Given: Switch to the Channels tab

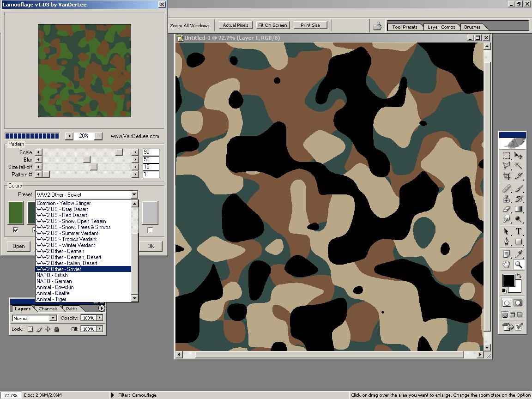Looking at the screenshot, I should (x=48, y=308).
